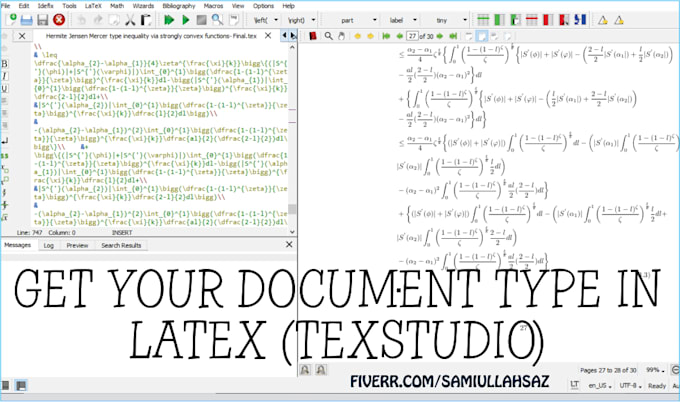Toggle side panel from bottom-left status icon
The image size is (680, 402).
[x=5, y=385]
